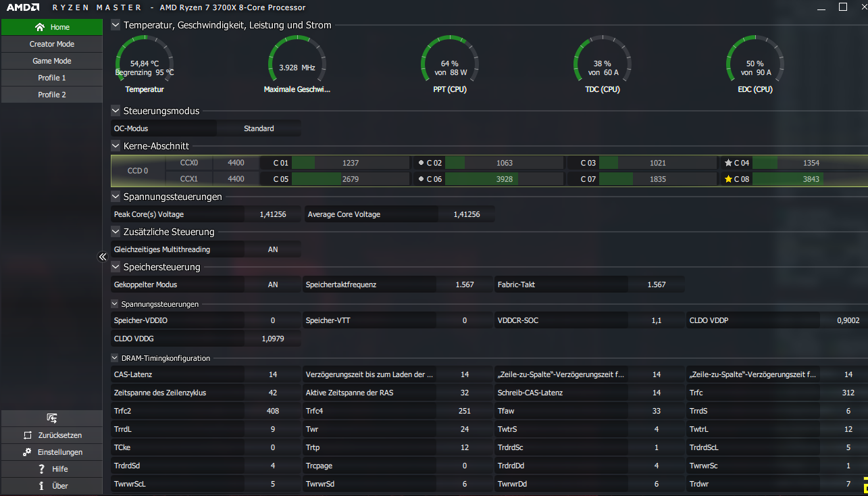Collapse Temperatur, Geschwindigkeit, Leistung section
868x496 pixels.
[116, 25]
